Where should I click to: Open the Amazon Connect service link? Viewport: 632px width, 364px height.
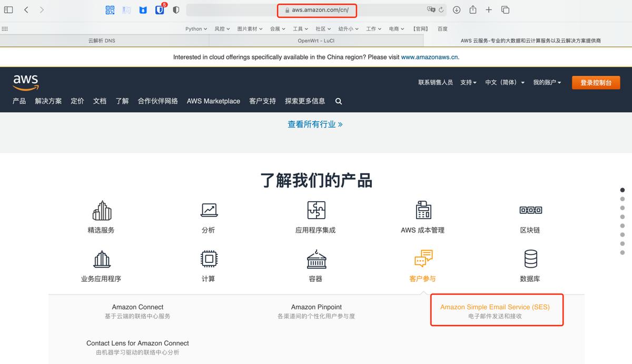click(137, 307)
